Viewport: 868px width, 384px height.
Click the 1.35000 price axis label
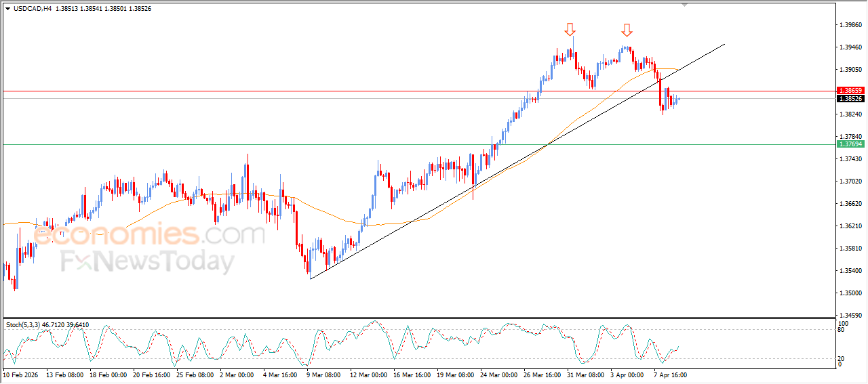pyautogui.click(x=850, y=293)
